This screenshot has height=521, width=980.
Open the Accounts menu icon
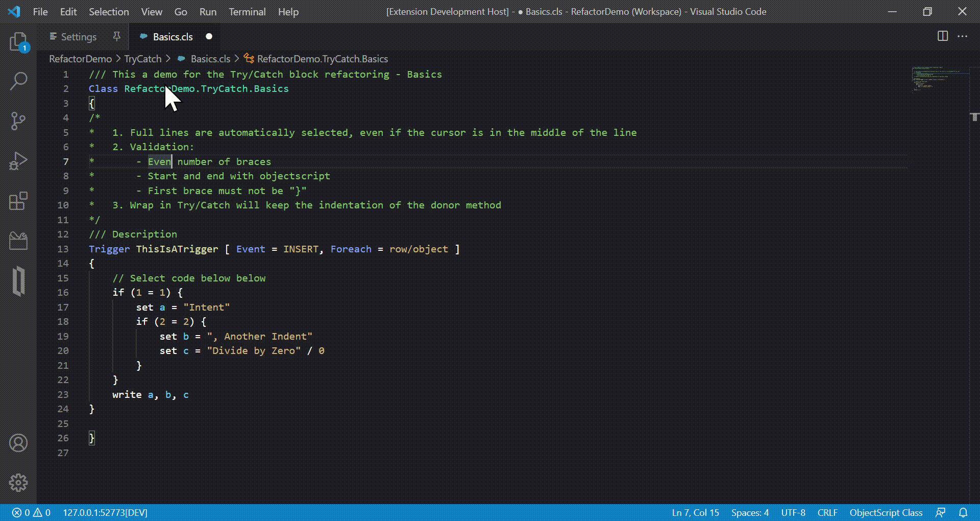(18, 443)
